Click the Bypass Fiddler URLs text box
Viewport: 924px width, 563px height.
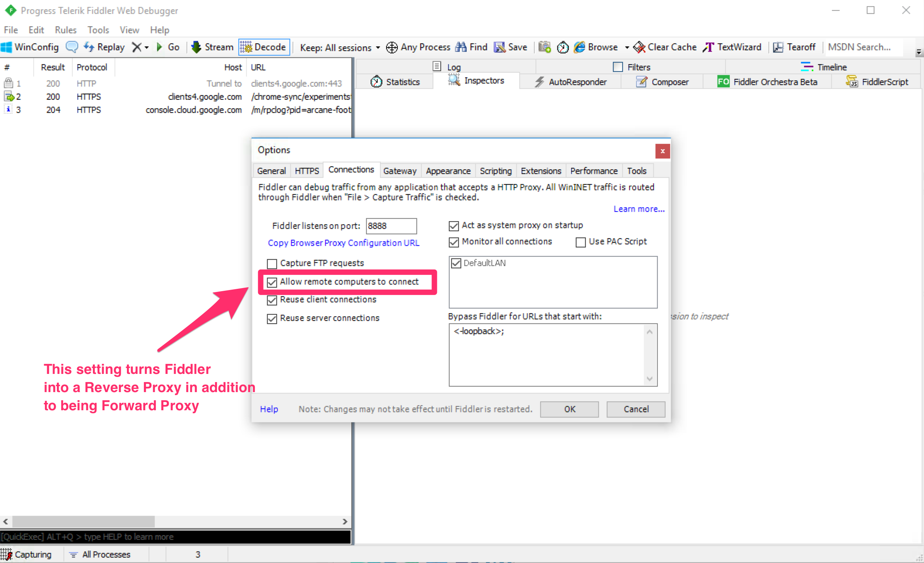coord(553,355)
